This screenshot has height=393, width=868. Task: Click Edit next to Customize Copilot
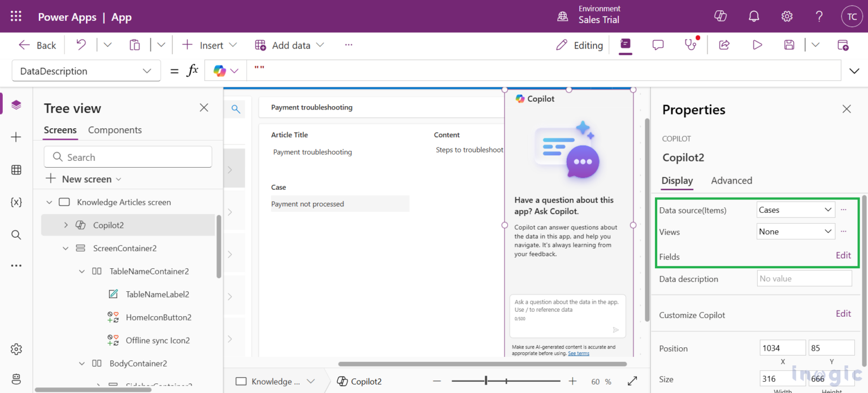click(843, 313)
